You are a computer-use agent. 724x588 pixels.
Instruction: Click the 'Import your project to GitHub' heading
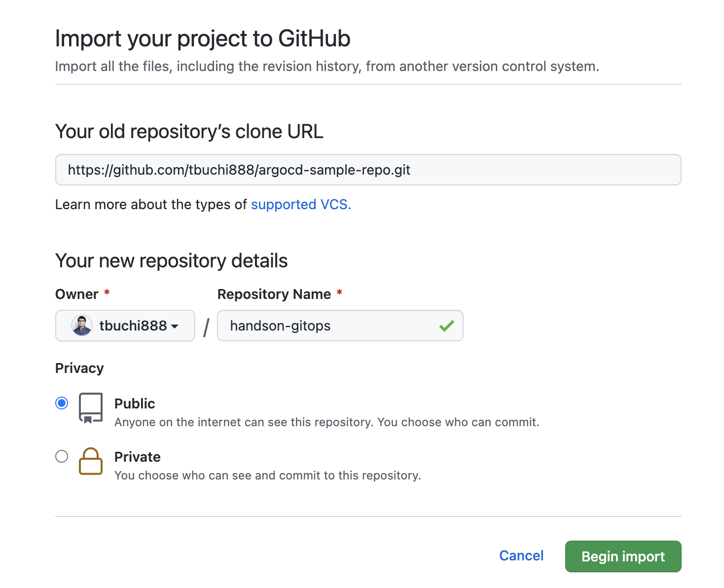click(x=203, y=38)
